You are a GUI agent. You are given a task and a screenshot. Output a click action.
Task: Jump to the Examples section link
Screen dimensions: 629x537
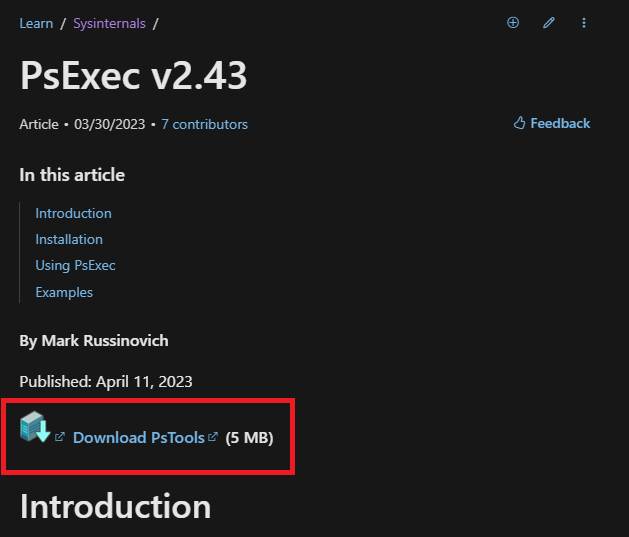(64, 292)
